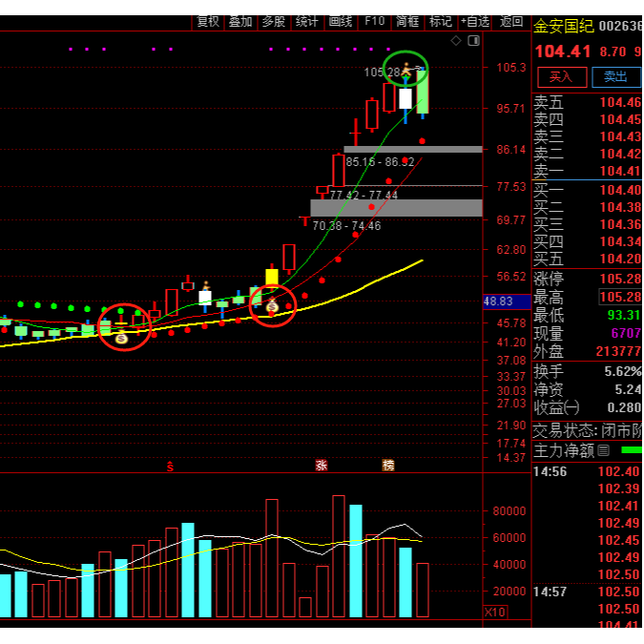
Task: Click the small figure icon above white candle near 48.83
Action: pyautogui.click(x=206, y=286)
